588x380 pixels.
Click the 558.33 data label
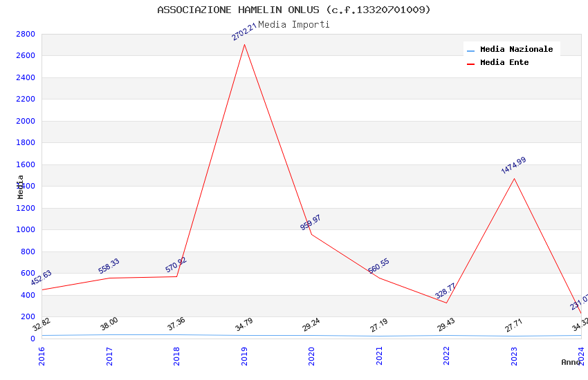pos(109,266)
